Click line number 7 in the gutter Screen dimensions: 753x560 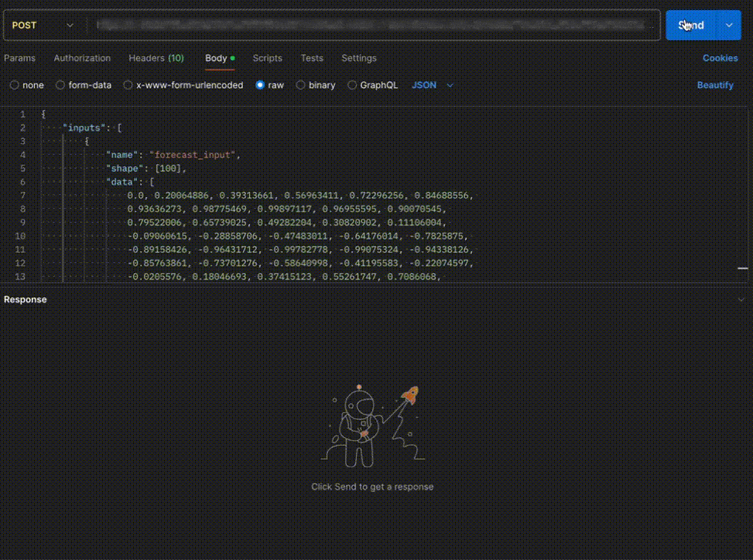[22, 196]
